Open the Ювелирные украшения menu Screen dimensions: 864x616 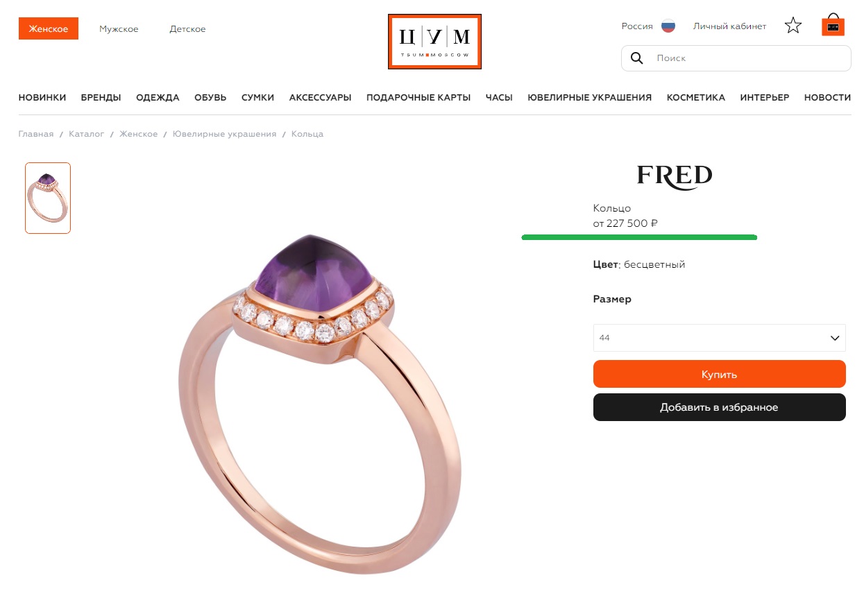(589, 98)
